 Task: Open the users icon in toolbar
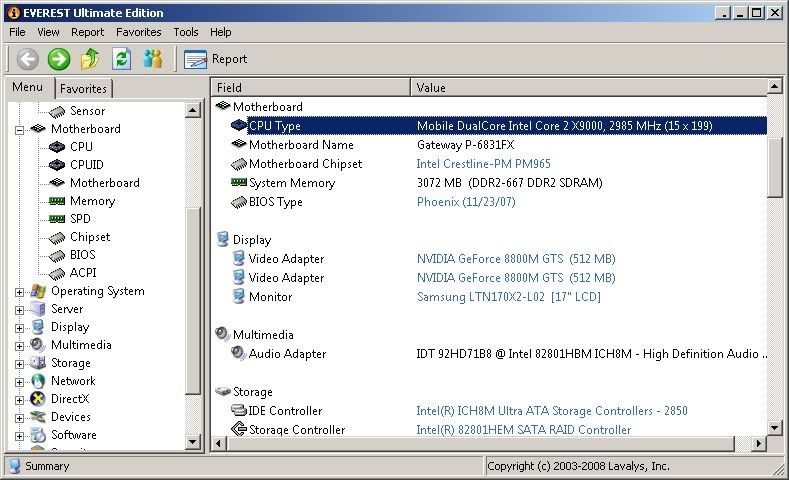(153, 59)
